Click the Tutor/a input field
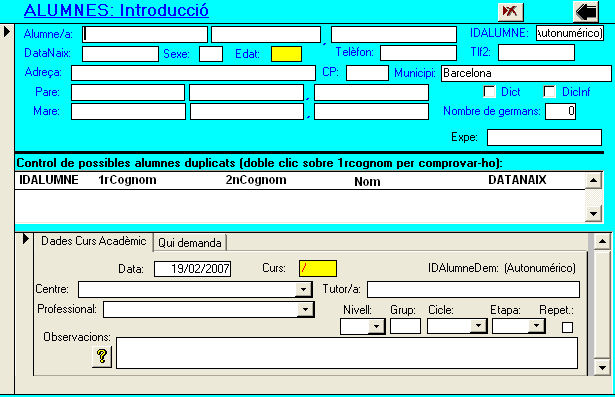The image size is (615, 397). tap(473, 290)
